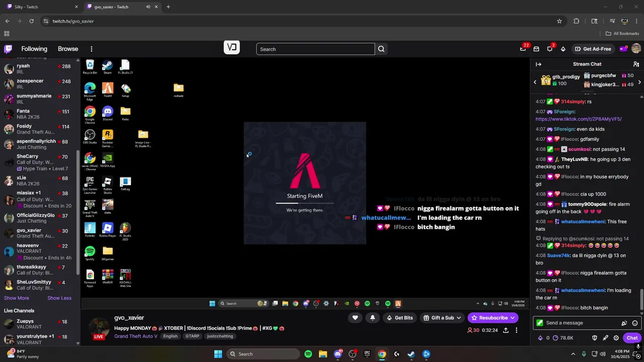Open All Bookmarks folder

coord(622,34)
